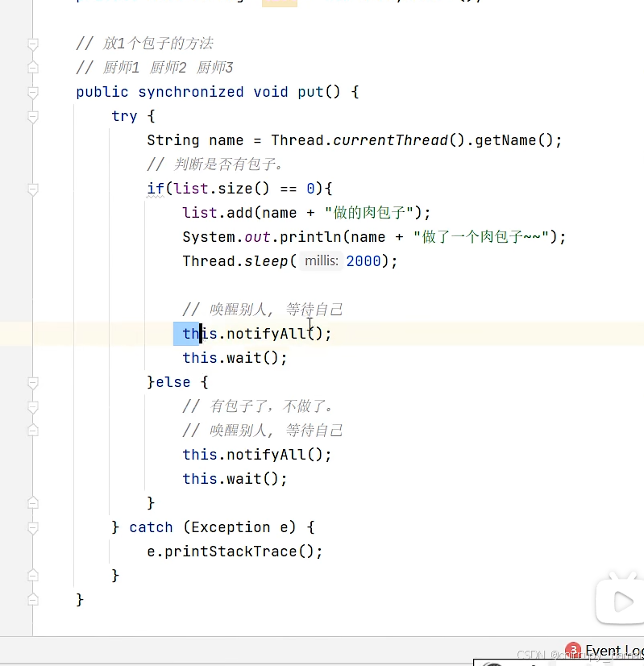Click the bilibili play icon
Viewport: 644px width, 666px height.
(x=622, y=601)
